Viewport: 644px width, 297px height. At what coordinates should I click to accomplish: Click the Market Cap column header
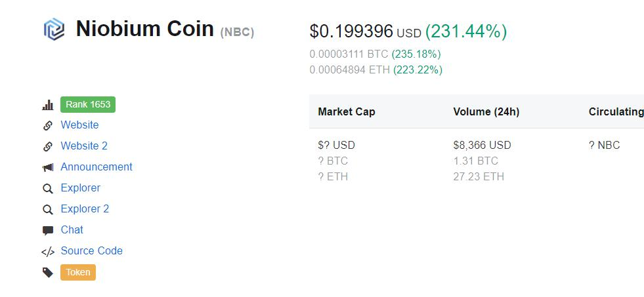pos(347,112)
